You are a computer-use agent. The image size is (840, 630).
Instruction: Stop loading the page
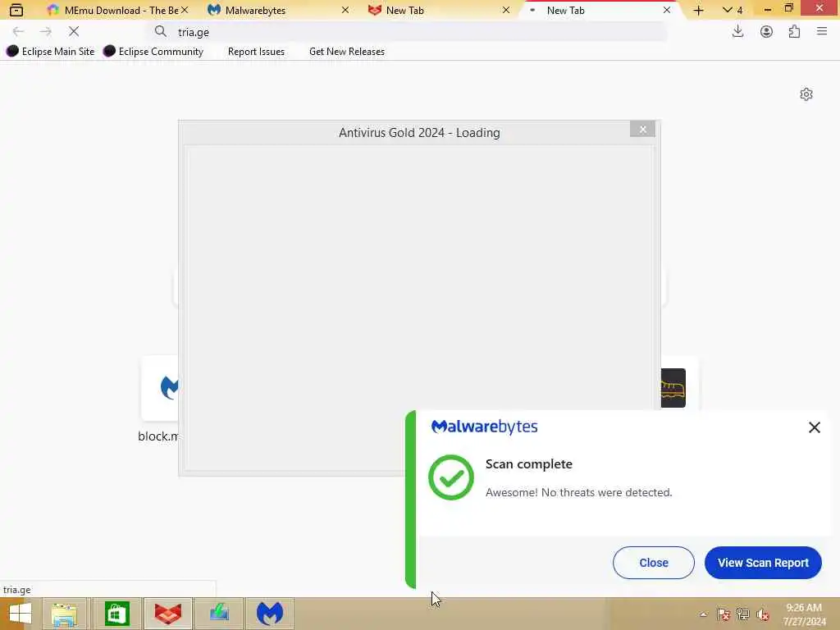click(74, 32)
